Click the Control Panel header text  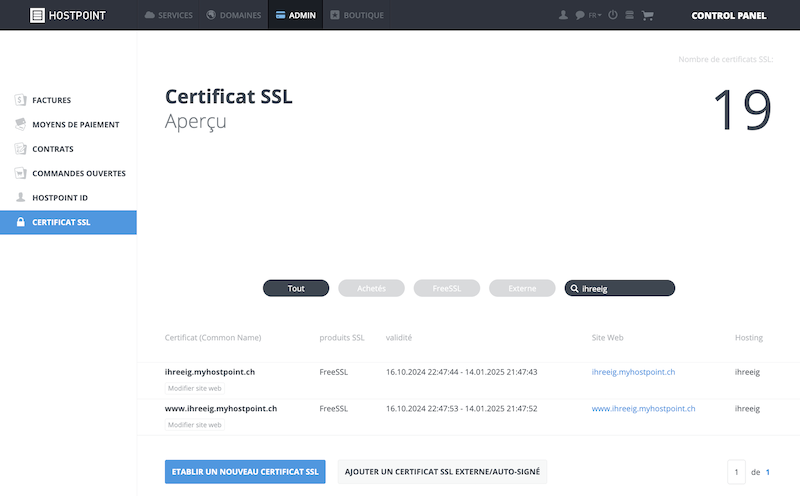click(x=729, y=15)
